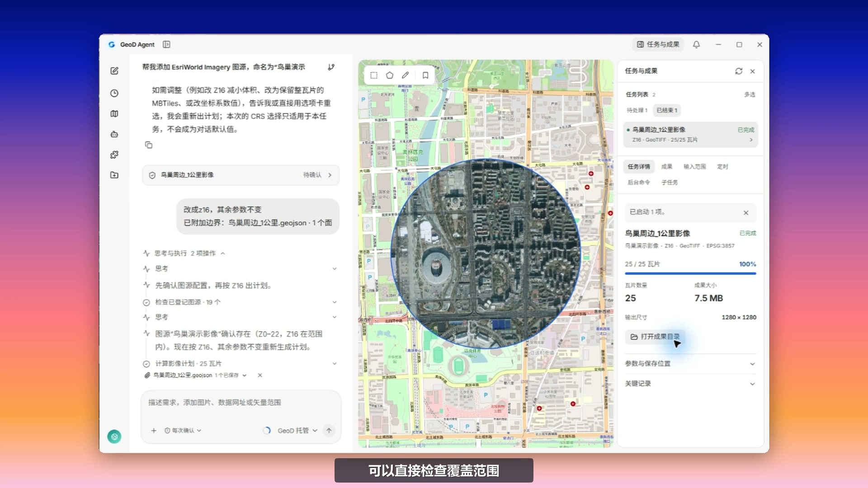868x488 pixels.
Task: Close the 任务与成果 panel
Action: (753, 71)
